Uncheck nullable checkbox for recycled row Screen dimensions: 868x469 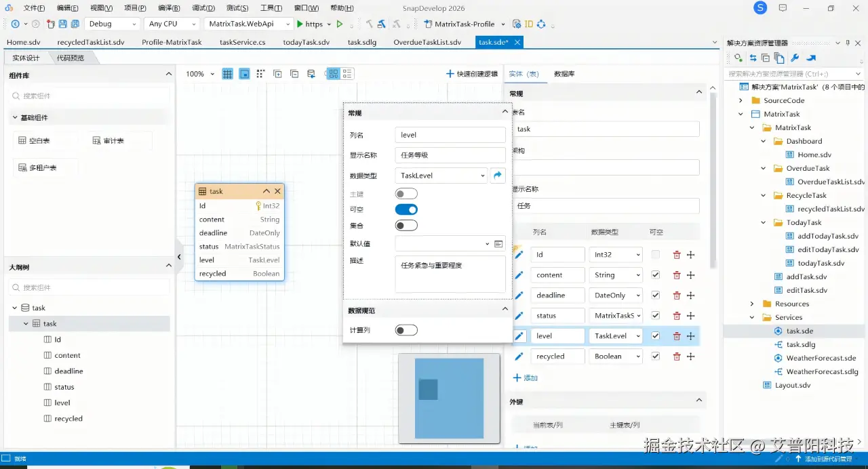(655, 356)
